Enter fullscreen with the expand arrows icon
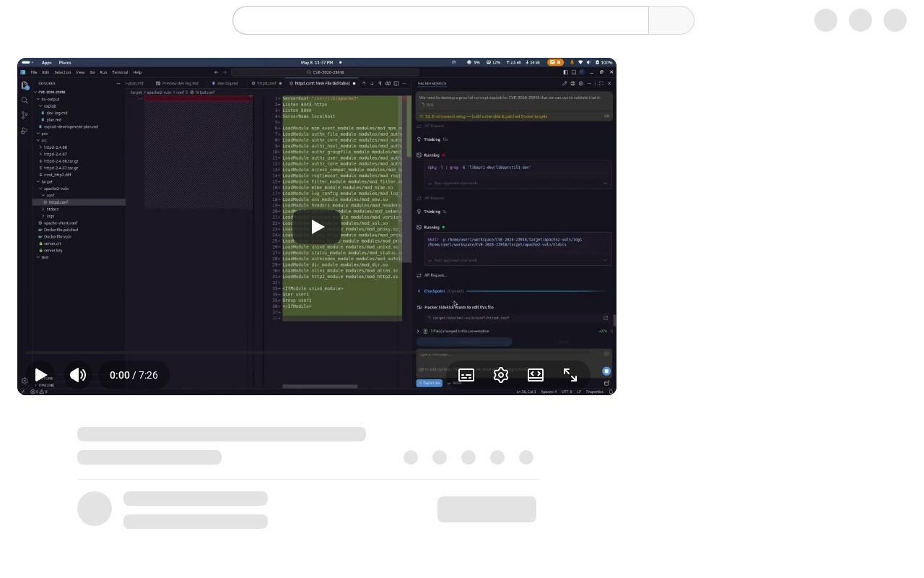The image size is (924, 578). point(570,375)
